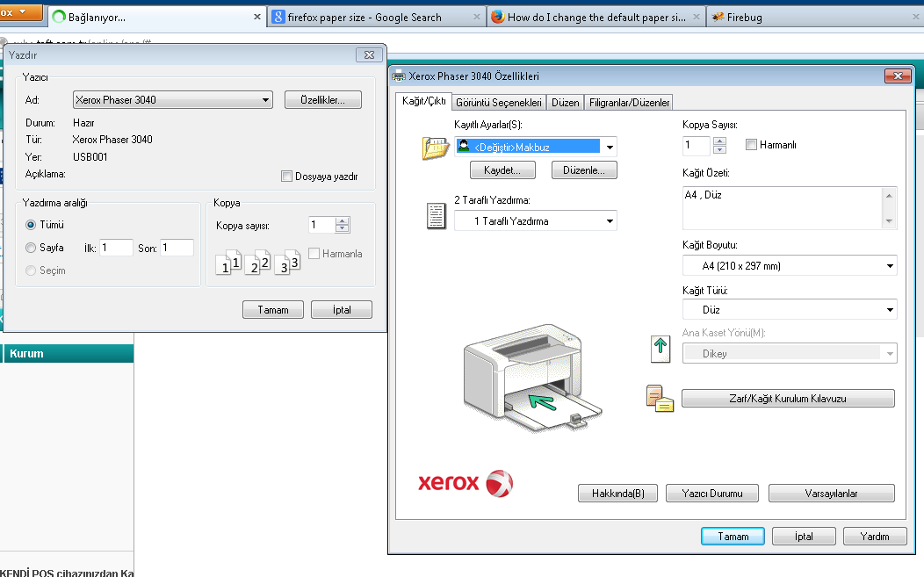The width and height of the screenshot is (924, 577).
Task: Click the Firefox icon on help tab
Action: click(x=497, y=17)
